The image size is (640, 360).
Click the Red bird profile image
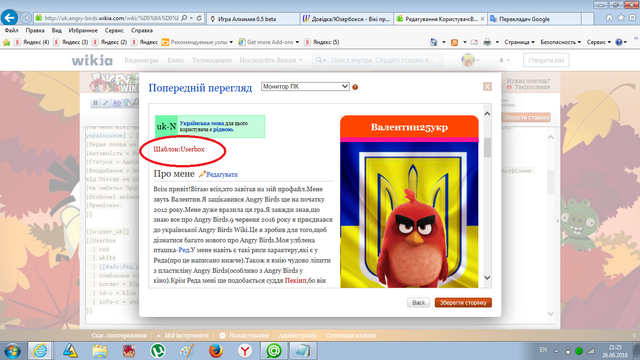coord(409,215)
